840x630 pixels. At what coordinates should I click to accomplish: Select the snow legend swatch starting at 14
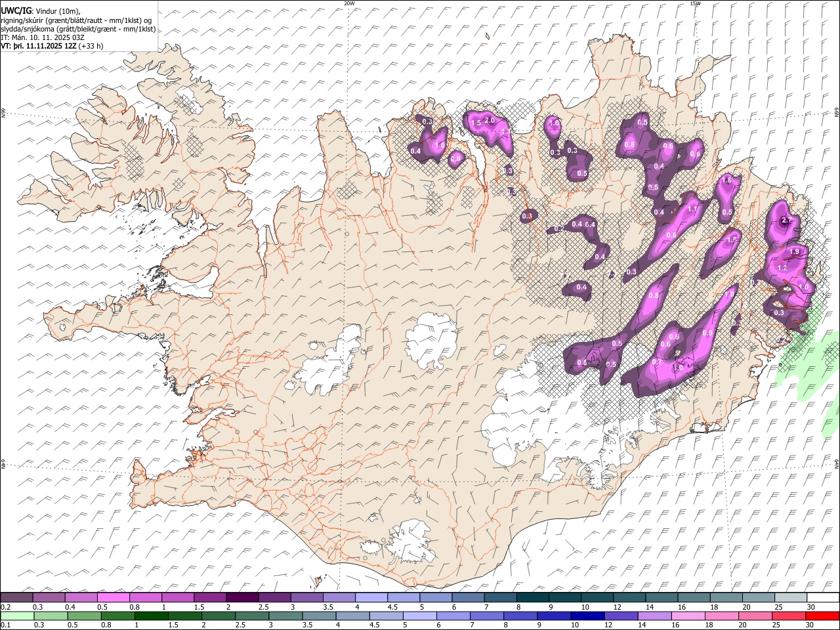point(661,597)
